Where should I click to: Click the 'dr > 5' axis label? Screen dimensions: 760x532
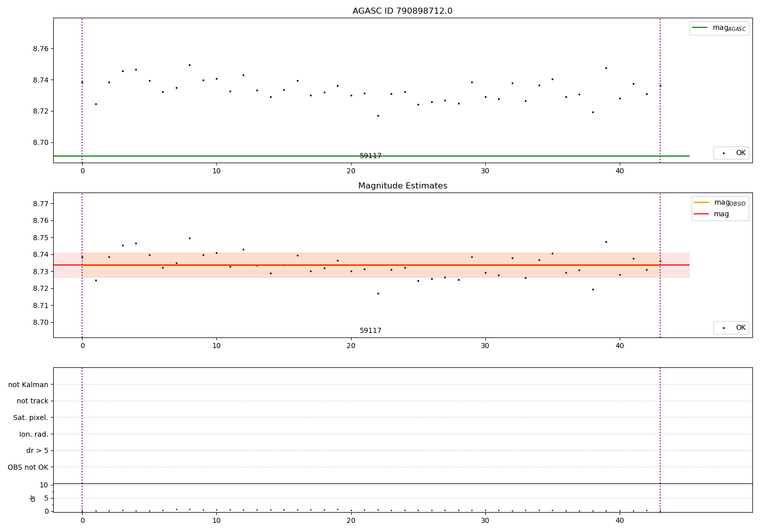point(37,450)
